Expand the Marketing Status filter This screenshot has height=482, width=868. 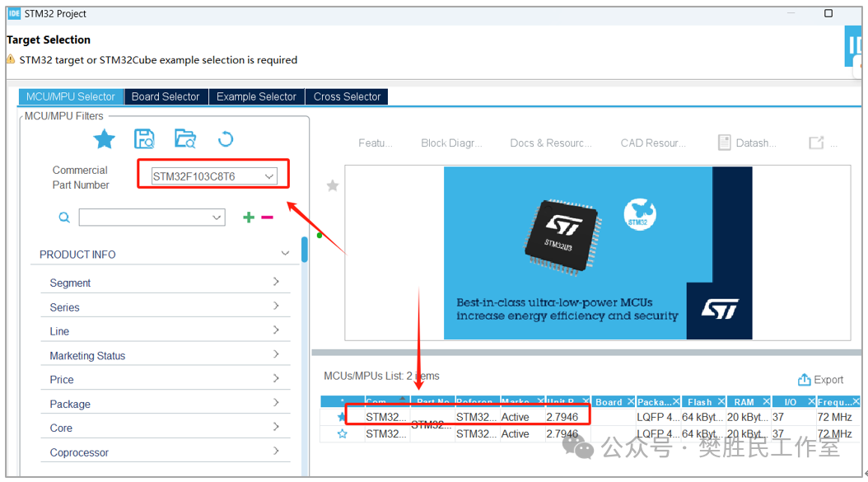pos(276,354)
